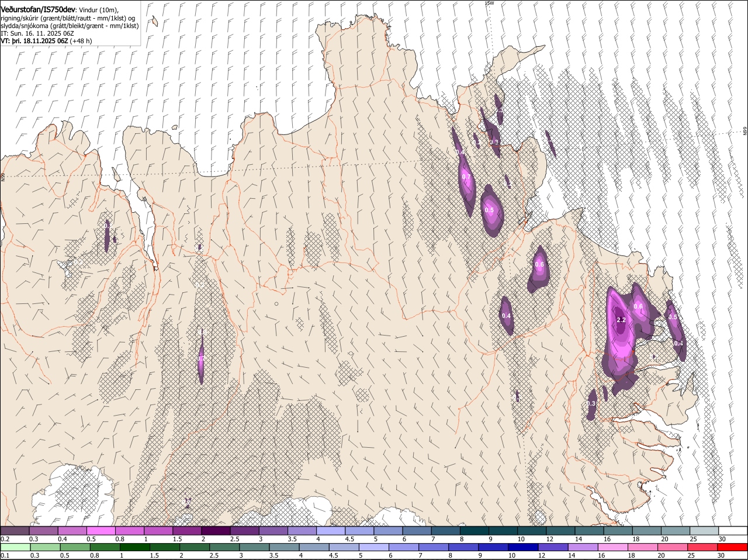
Task: Click the VT: þri. 18.11.2025 06Z line
Action: coord(34,41)
